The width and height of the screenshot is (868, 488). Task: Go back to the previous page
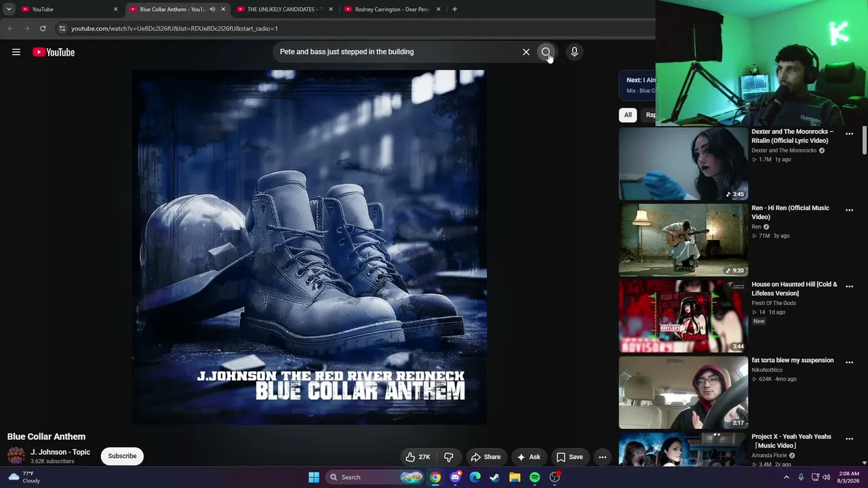10,28
